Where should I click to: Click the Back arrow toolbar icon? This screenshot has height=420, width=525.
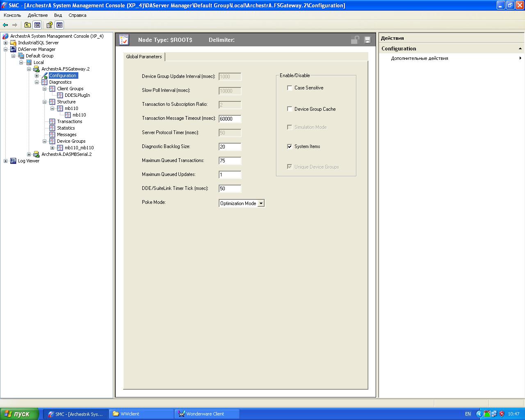click(5, 25)
